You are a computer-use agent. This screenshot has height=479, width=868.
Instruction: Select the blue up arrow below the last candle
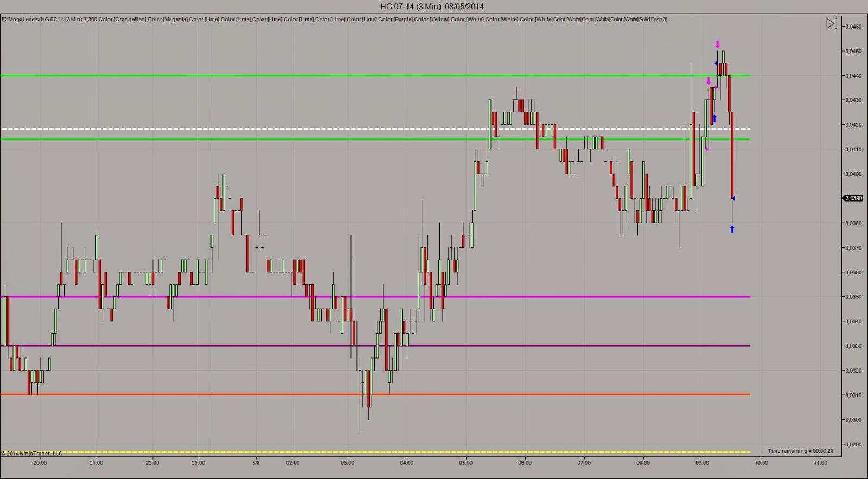coord(732,229)
